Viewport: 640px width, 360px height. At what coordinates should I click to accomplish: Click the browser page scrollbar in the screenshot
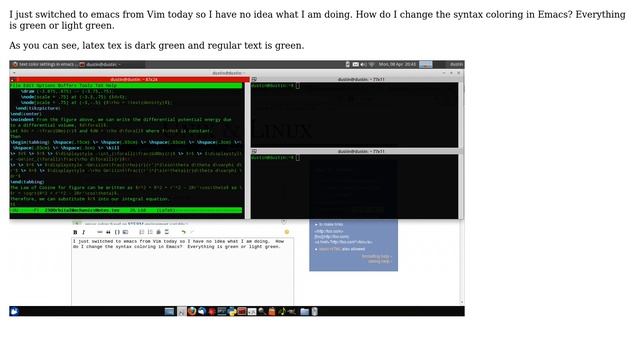[x=462, y=262]
